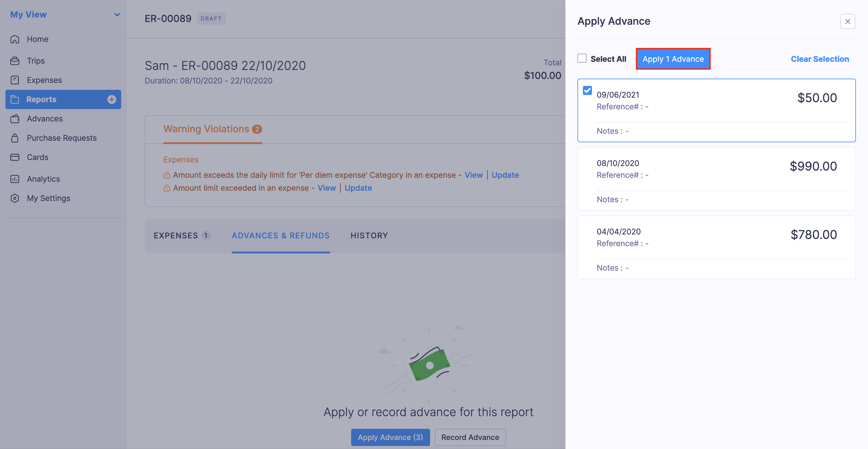Viewport: 868px width, 449px height.
Task: Uncheck the 09/06/2021 advance
Action: tap(587, 90)
